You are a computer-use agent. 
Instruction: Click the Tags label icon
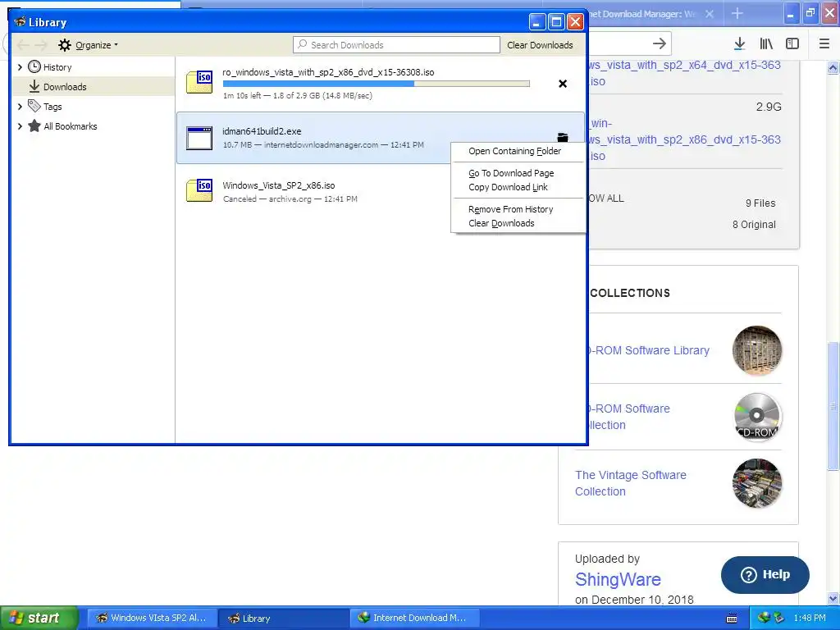34,106
